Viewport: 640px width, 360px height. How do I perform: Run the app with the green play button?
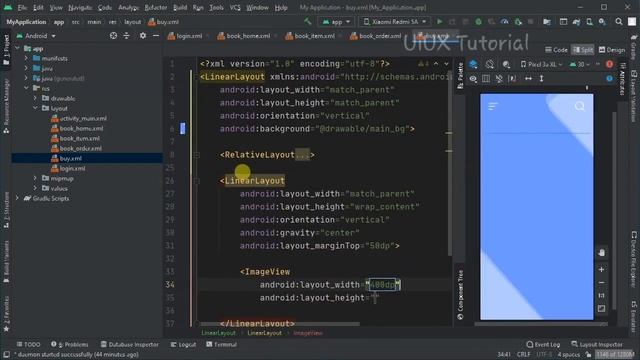pyautogui.click(x=440, y=22)
